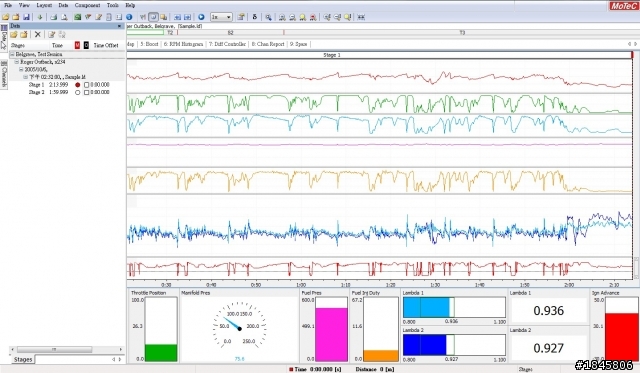This screenshot has height=373, width=640.
Task: Tick the Stage 2 overlay checkbox
Action: [x=86, y=93]
